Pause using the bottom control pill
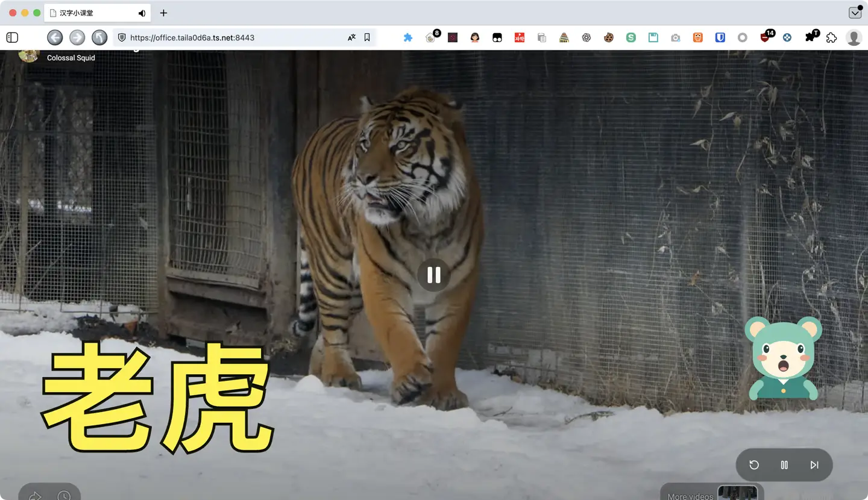Screen dimensions: 868x500 point(784,465)
